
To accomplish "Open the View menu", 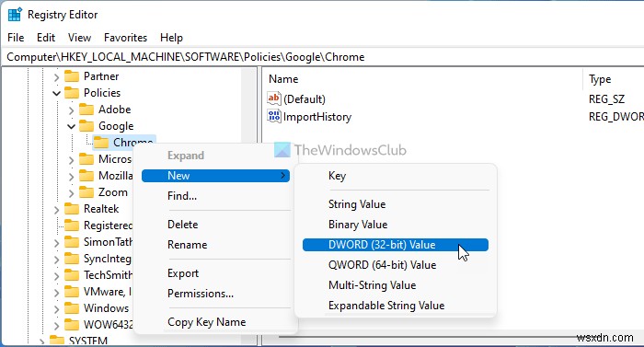I will (79, 38).
